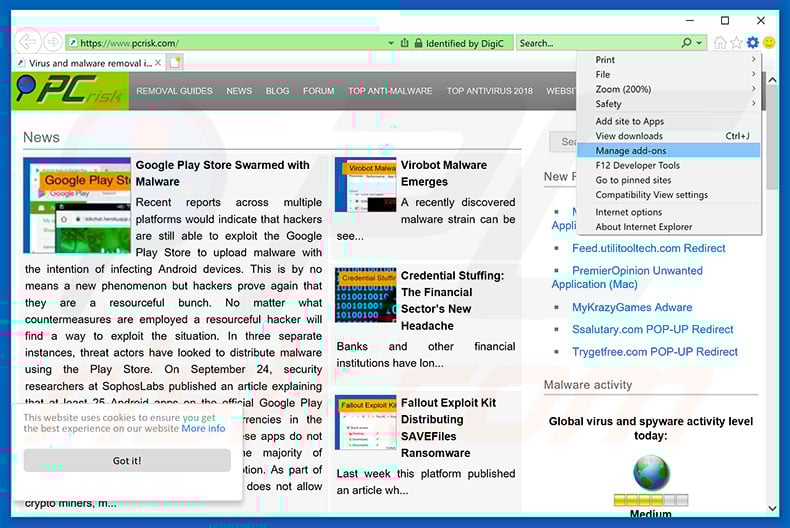Open Feed.utilitooltech.com Redirect link
790x528 pixels.
[648, 248]
